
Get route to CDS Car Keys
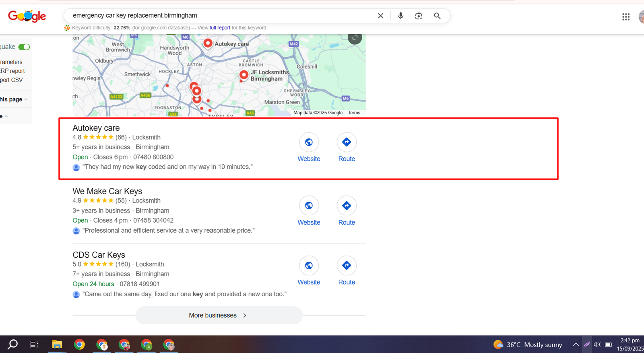click(347, 266)
